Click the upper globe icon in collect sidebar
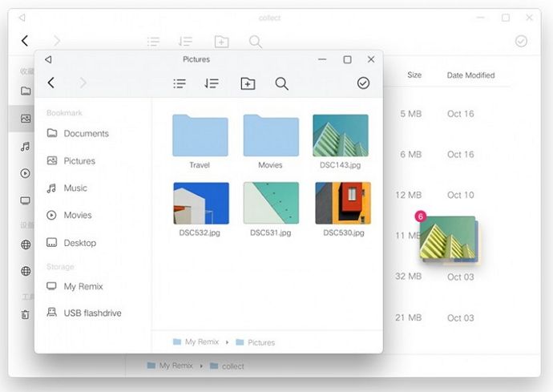The image size is (553, 392). [26, 244]
